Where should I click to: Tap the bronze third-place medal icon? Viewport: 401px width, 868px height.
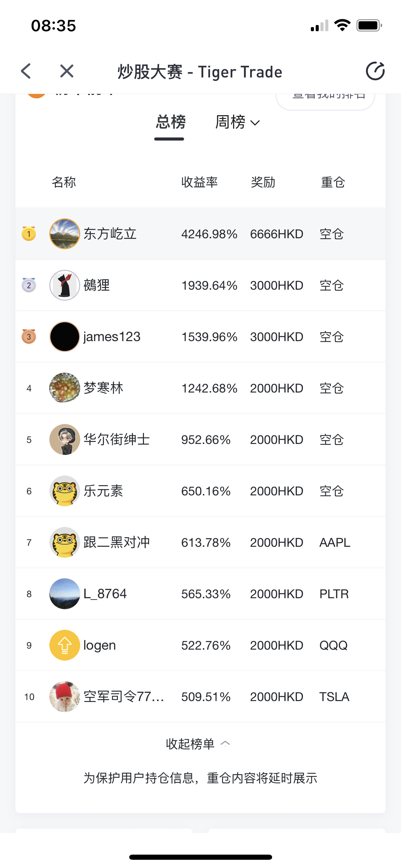pos(29,336)
